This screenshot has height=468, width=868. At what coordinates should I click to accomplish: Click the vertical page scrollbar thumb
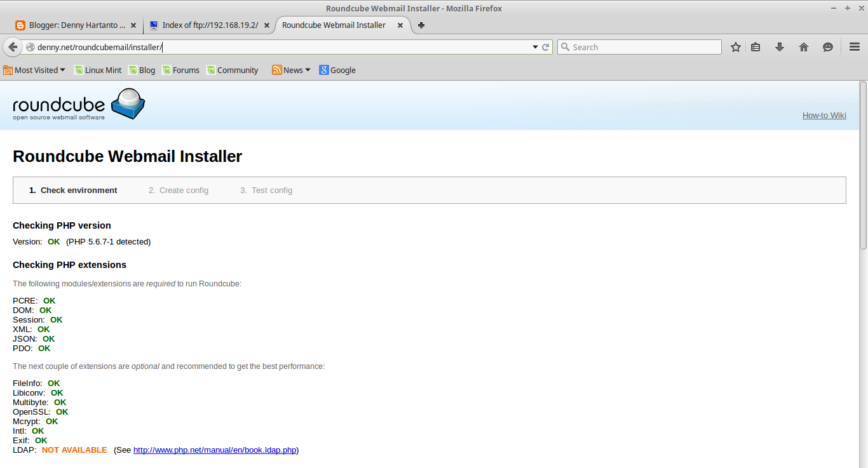(x=864, y=165)
